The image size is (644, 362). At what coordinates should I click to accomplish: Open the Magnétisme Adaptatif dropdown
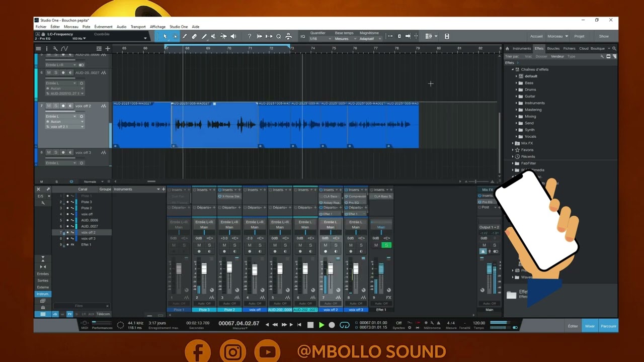tap(370, 39)
